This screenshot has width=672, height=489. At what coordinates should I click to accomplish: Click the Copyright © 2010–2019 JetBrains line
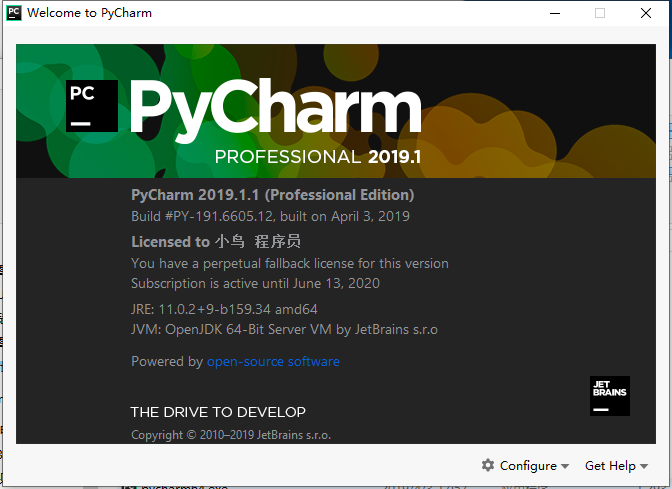pyautogui.click(x=231, y=435)
